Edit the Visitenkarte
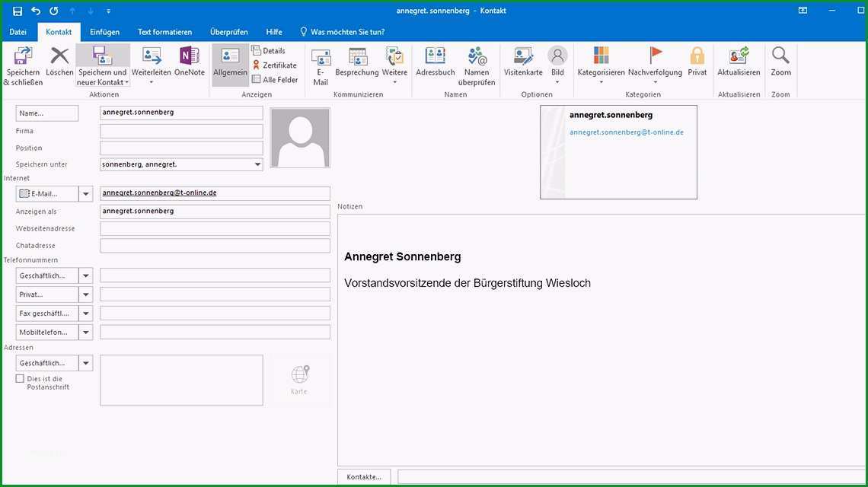This screenshot has width=868, height=487. pyautogui.click(x=523, y=62)
